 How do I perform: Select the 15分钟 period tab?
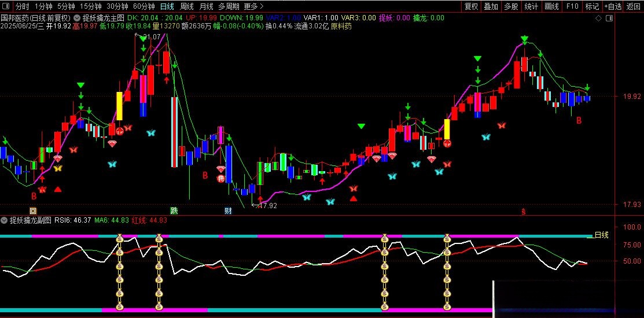(x=90, y=6)
